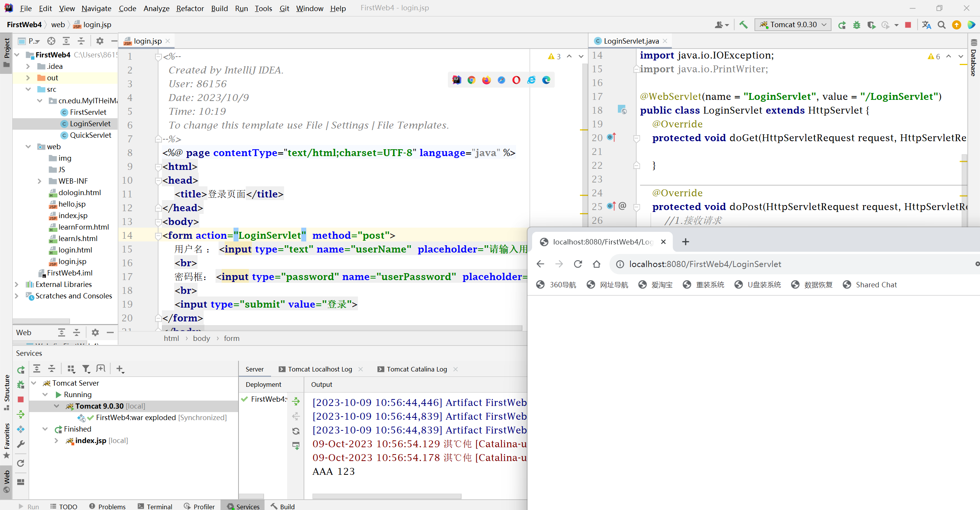Image resolution: width=980 pixels, height=510 pixels.
Task: Select the LoginServlet.java tab
Action: point(629,41)
